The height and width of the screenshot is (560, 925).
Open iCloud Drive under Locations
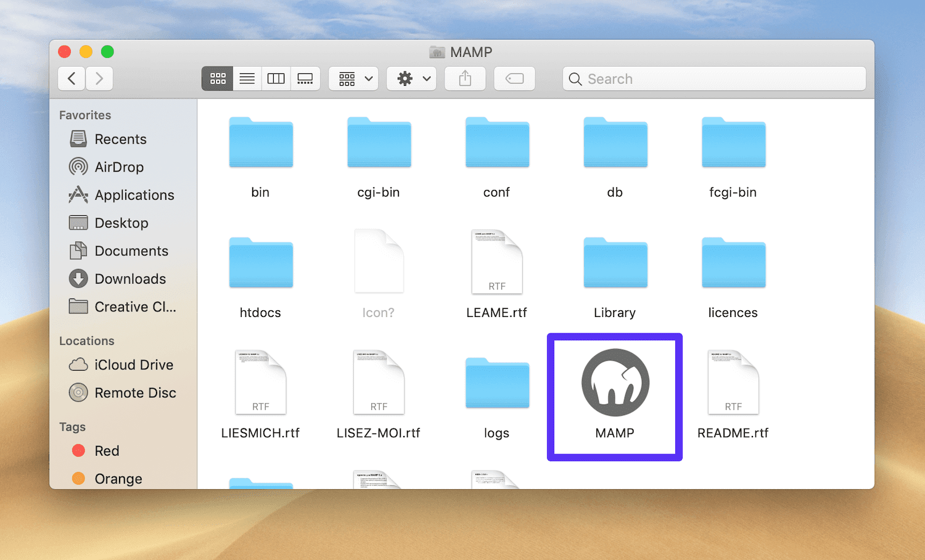point(134,364)
